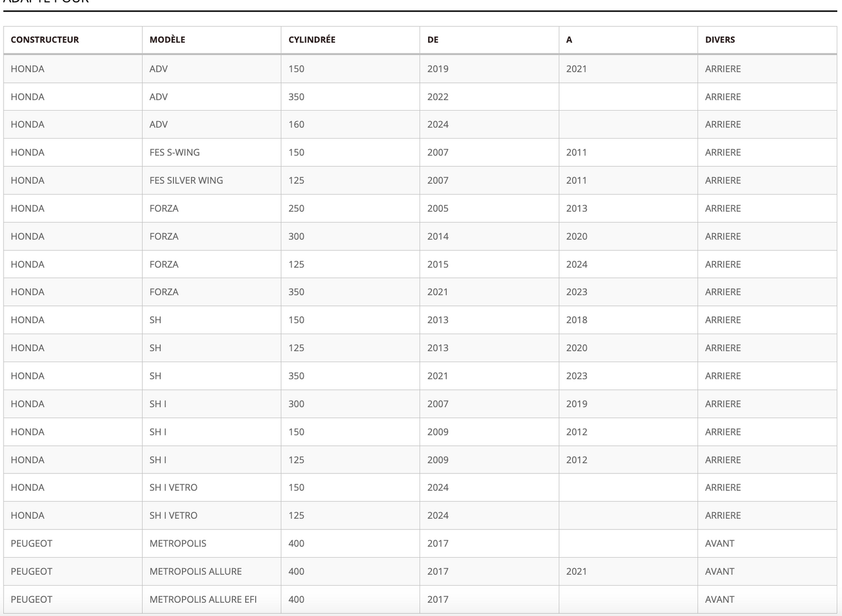The width and height of the screenshot is (842, 616).
Task: Click the DE column header
Action: pyautogui.click(x=433, y=40)
